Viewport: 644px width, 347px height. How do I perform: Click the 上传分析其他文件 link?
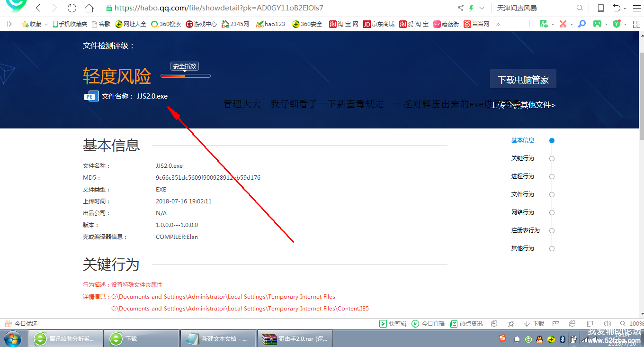click(523, 105)
